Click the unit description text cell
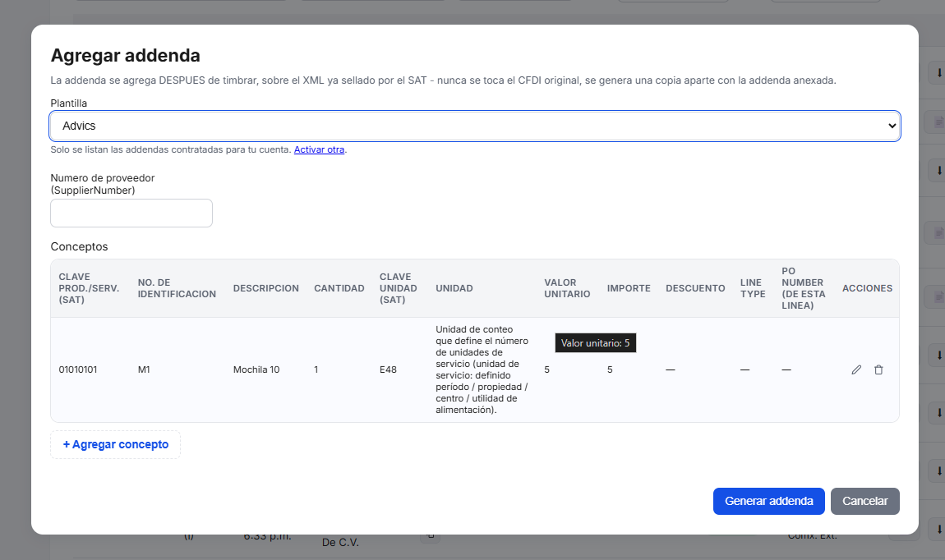The image size is (945, 560). (482, 370)
